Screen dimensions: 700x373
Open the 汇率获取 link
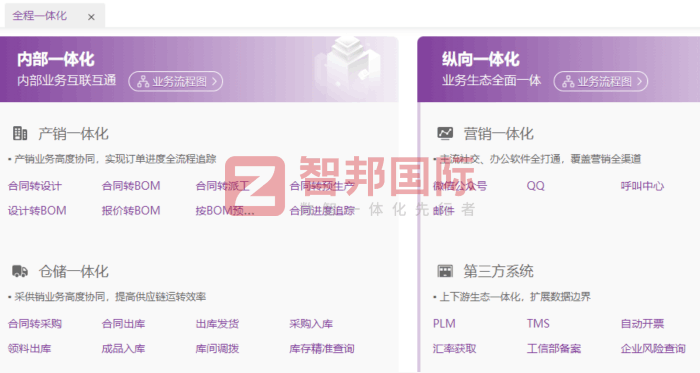click(x=454, y=348)
